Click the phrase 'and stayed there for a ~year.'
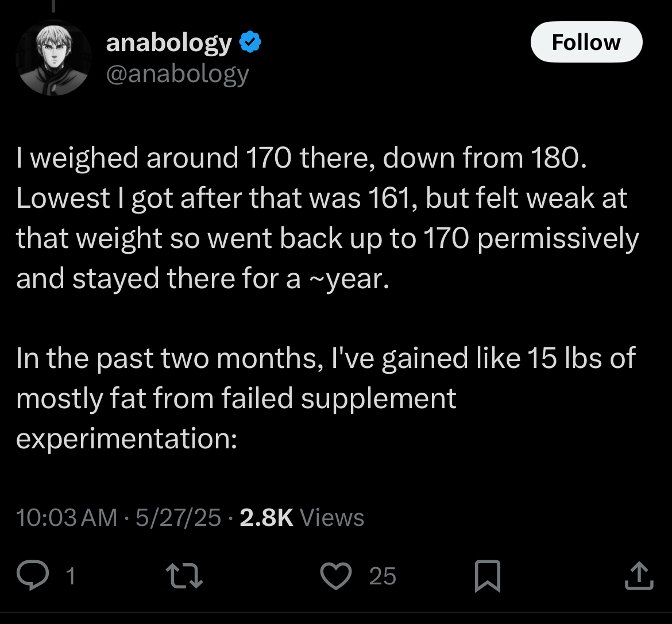This screenshot has height=624, width=672. pyautogui.click(x=203, y=279)
